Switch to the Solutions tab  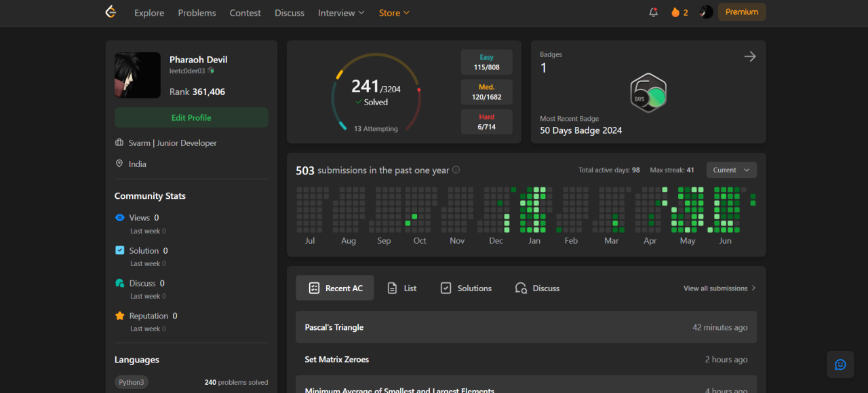[466, 288]
